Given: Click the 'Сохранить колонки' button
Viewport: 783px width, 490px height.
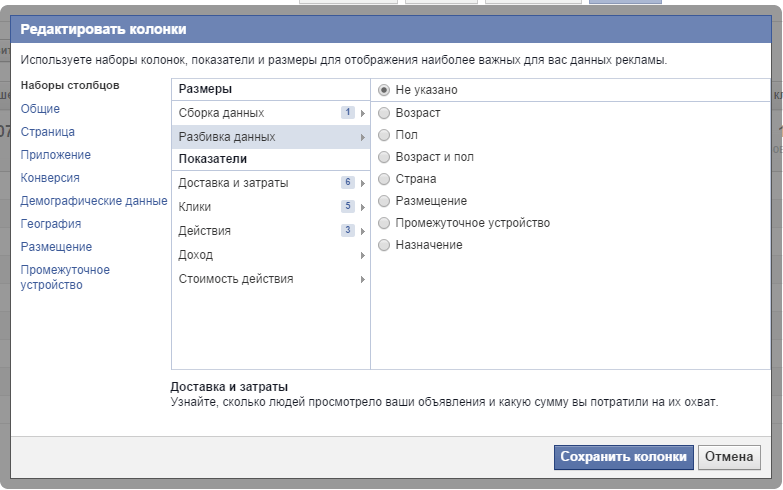Looking at the screenshot, I should (x=623, y=457).
